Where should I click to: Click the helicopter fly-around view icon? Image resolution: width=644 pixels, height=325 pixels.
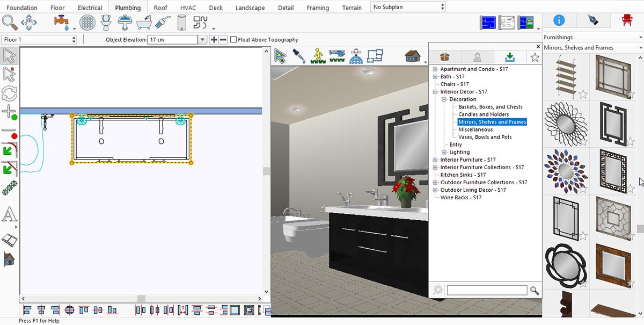click(x=336, y=56)
